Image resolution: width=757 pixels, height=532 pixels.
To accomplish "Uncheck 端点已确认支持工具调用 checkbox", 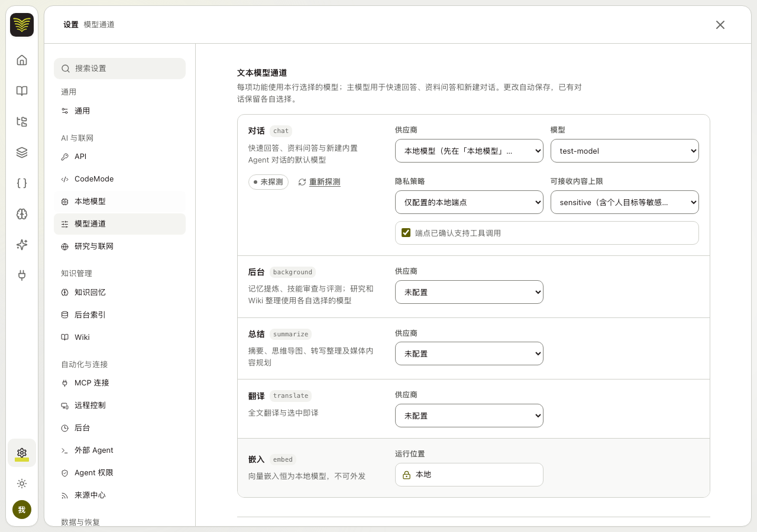I will [x=406, y=233].
